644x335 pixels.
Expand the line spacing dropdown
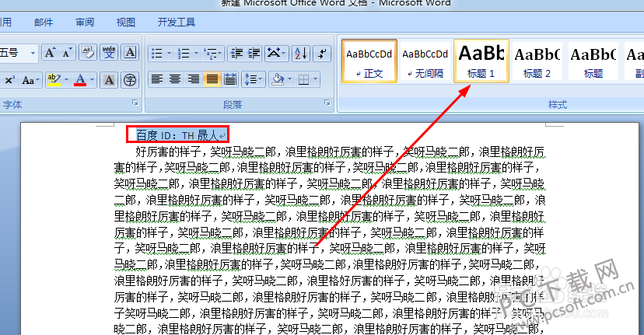tap(260, 79)
